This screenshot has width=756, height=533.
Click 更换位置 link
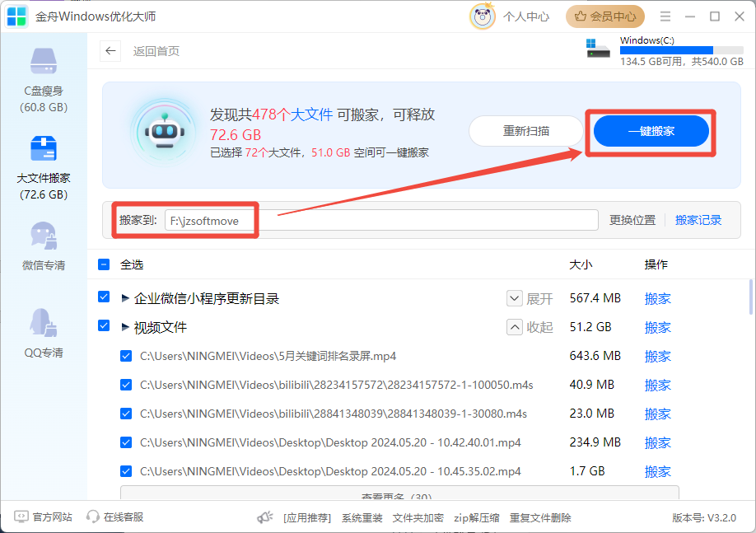(x=632, y=221)
